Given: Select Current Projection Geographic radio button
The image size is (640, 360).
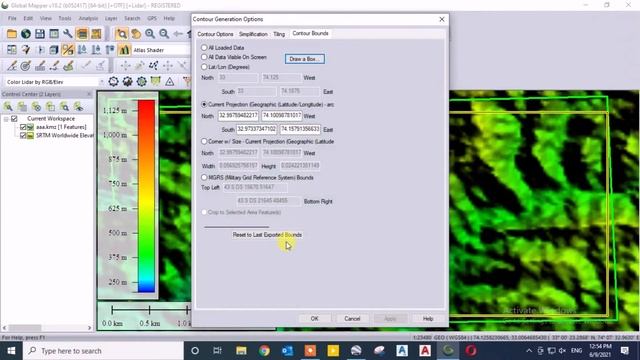Looking at the screenshot, I should point(204,104).
